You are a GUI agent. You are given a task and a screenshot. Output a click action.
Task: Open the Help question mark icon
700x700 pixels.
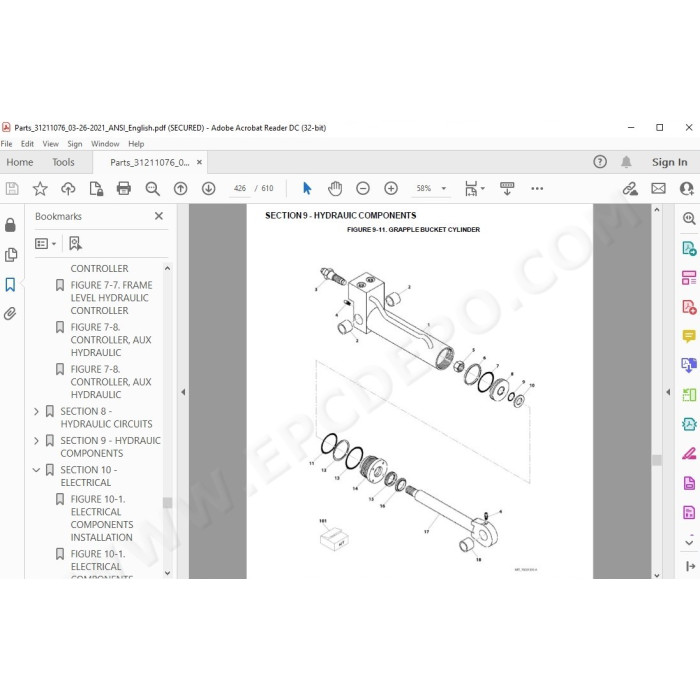coord(600,162)
